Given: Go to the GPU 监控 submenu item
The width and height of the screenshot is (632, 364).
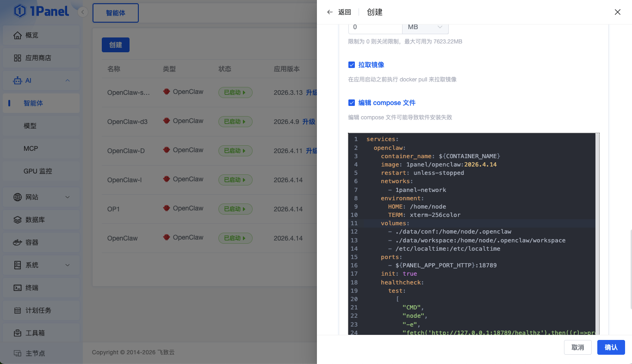Looking at the screenshot, I should [38, 171].
